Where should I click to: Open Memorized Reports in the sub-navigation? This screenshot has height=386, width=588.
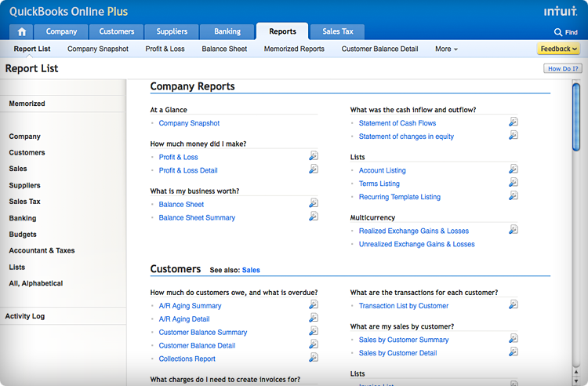click(294, 49)
